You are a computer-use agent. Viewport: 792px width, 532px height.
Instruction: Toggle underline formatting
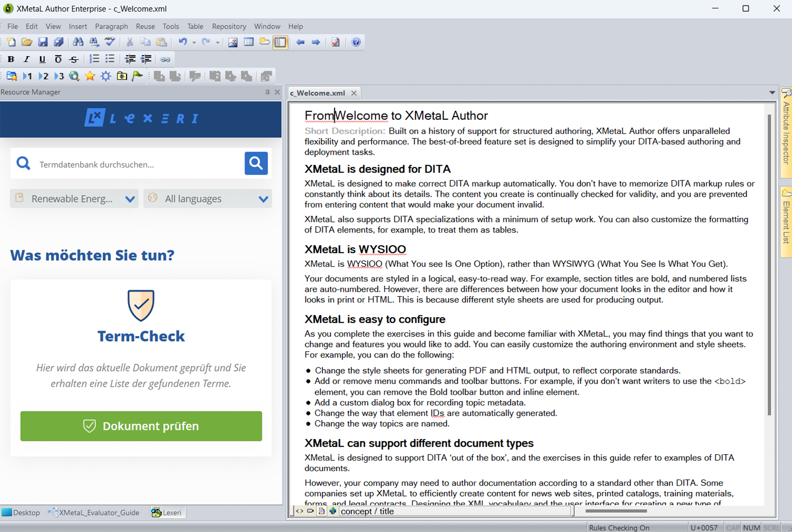click(x=42, y=59)
